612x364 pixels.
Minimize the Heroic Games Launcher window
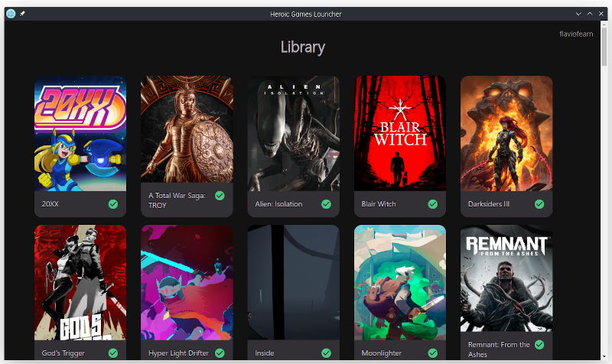click(x=578, y=14)
